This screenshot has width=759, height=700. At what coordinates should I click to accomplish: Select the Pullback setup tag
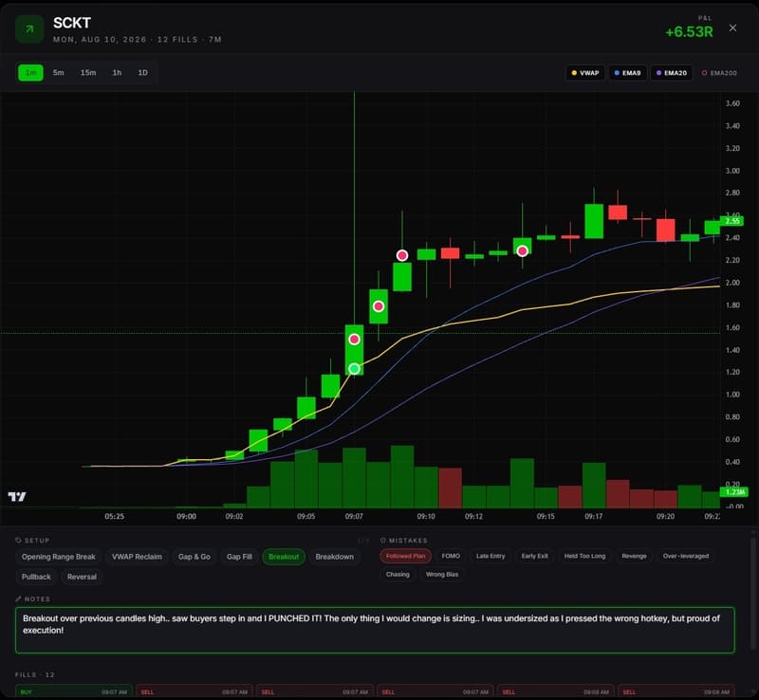36,577
